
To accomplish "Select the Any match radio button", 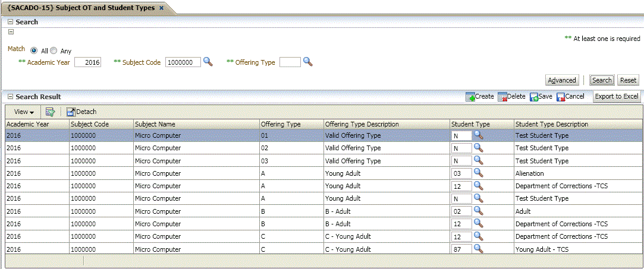I will (54, 50).
